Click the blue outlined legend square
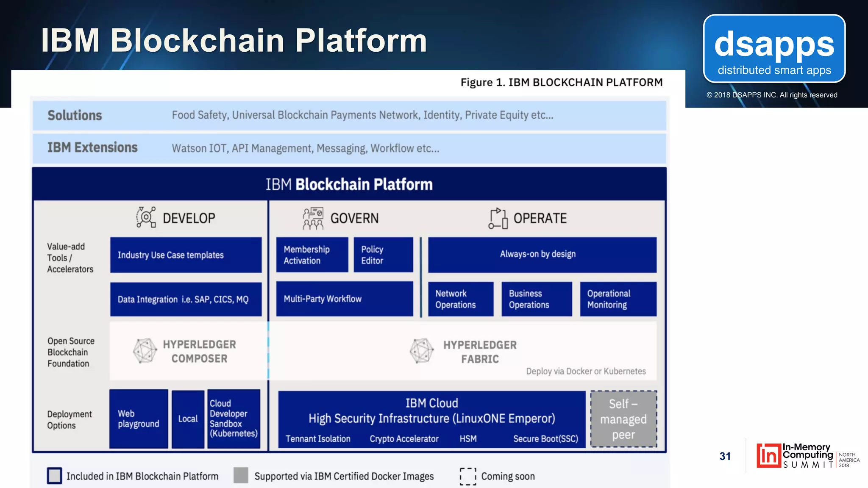This screenshot has width=868, height=488. coord(54,476)
